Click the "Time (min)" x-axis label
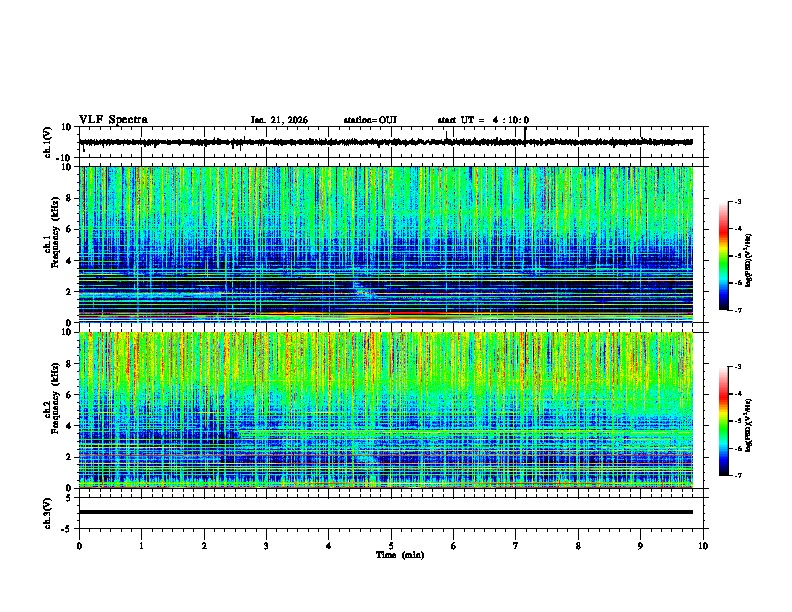 tap(400, 555)
